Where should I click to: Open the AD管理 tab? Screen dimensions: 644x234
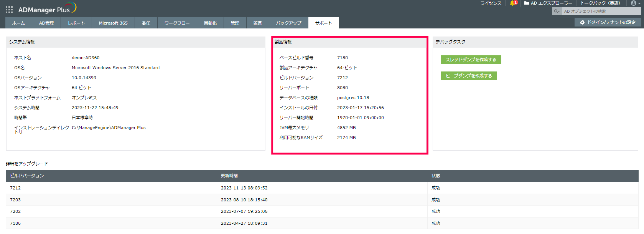pos(46,23)
